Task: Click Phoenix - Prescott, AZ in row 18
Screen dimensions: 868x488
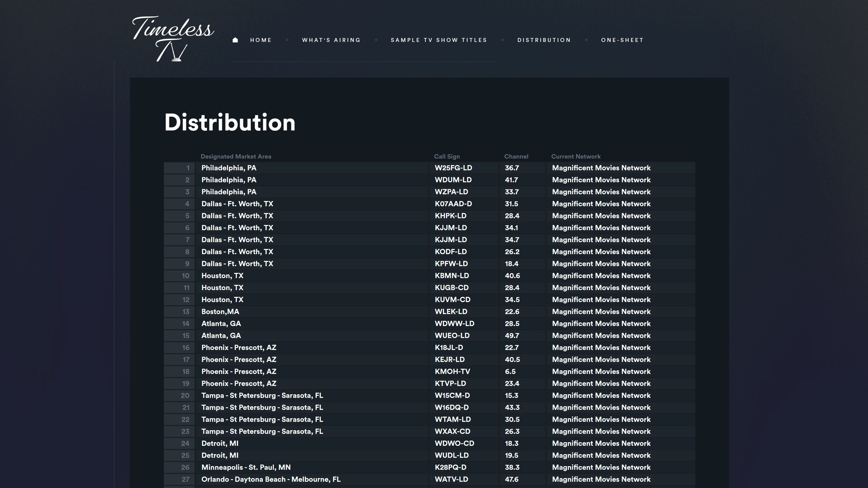Action: click(x=239, y=372)
